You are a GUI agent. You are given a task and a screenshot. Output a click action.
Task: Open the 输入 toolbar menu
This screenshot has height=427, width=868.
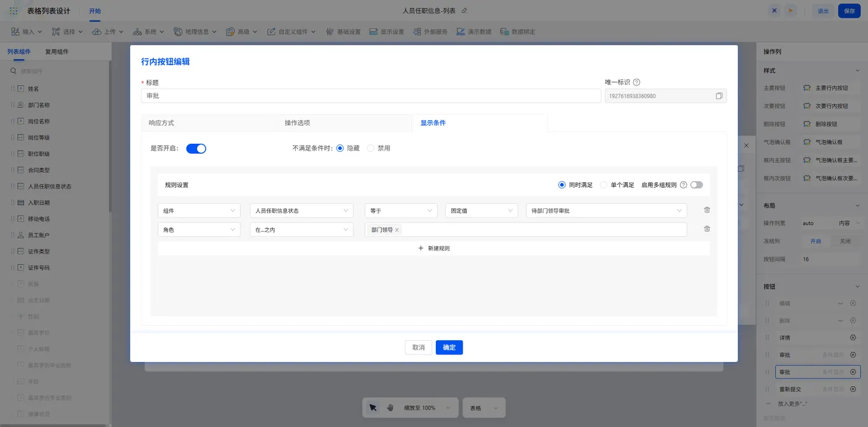[x=27, y=32]
